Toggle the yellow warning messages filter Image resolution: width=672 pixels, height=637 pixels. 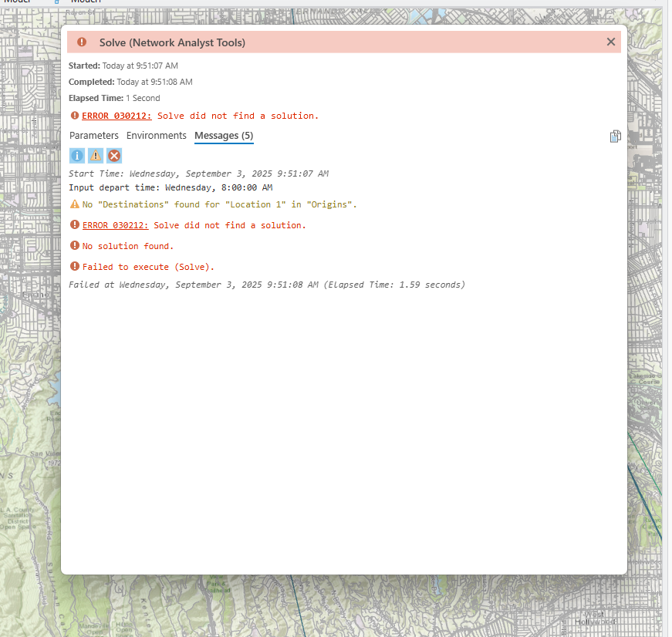pos(96,156)
